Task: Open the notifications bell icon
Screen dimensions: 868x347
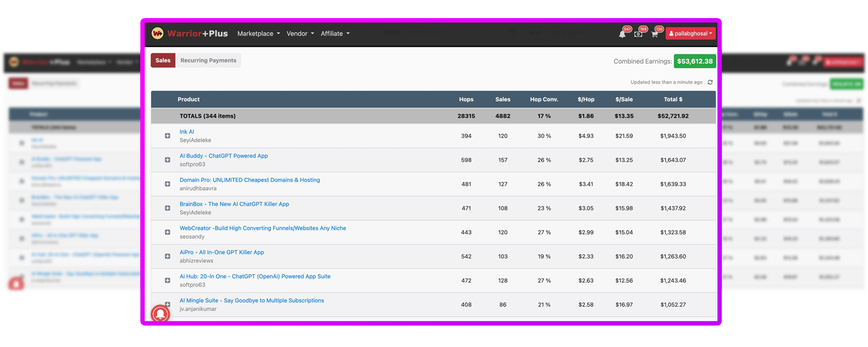Action: click(622, 34)
